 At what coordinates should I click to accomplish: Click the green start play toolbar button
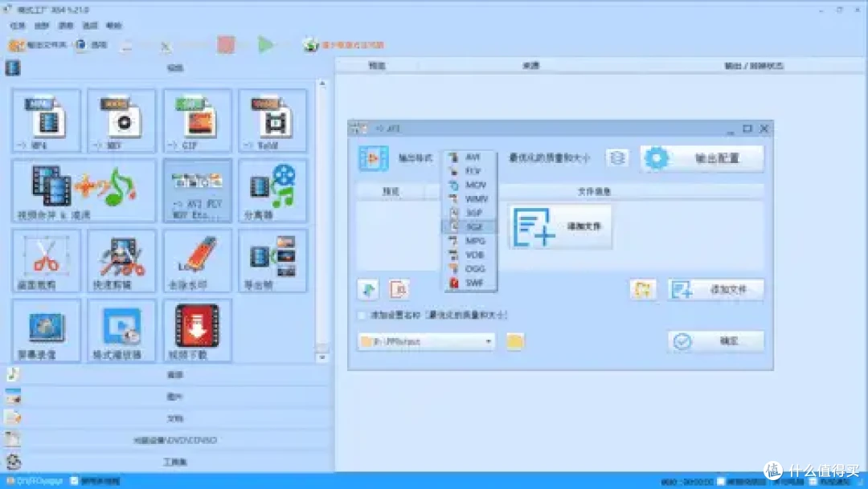pyautogui.click(x=266, y=45)
